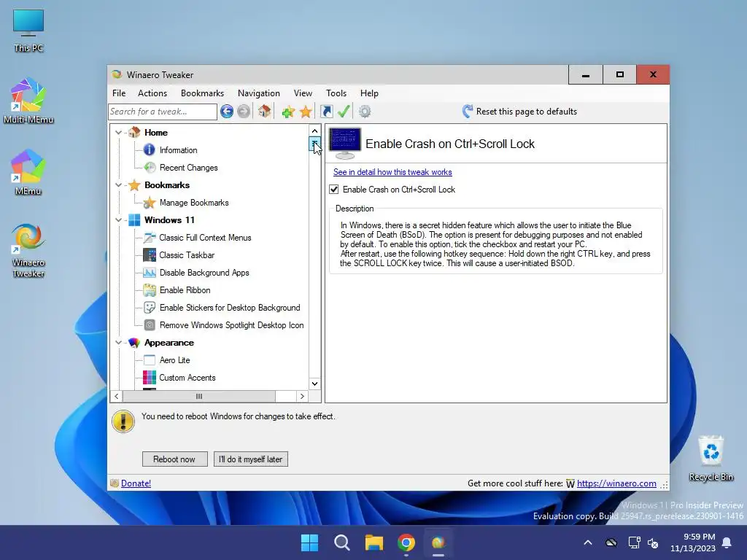Open the Donate! link
The width and height of the screenshot is (747, 560).
click(136, 483)
